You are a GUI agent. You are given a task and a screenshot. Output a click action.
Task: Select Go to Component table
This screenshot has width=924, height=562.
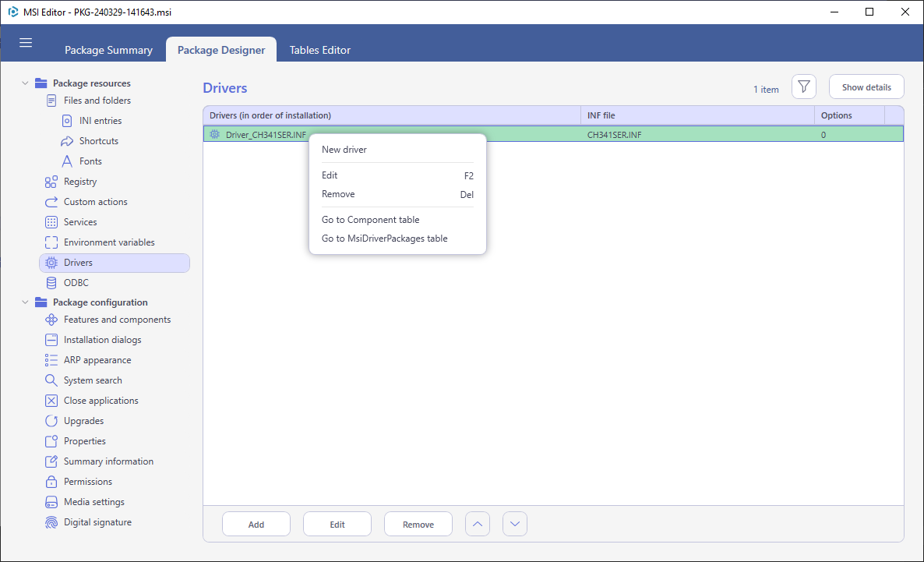[398, 220]
